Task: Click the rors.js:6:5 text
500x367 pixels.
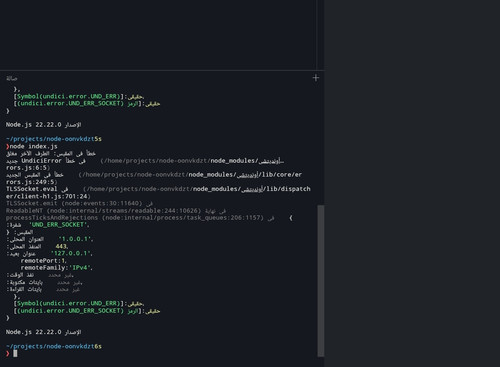Action: tap(28, 168)
